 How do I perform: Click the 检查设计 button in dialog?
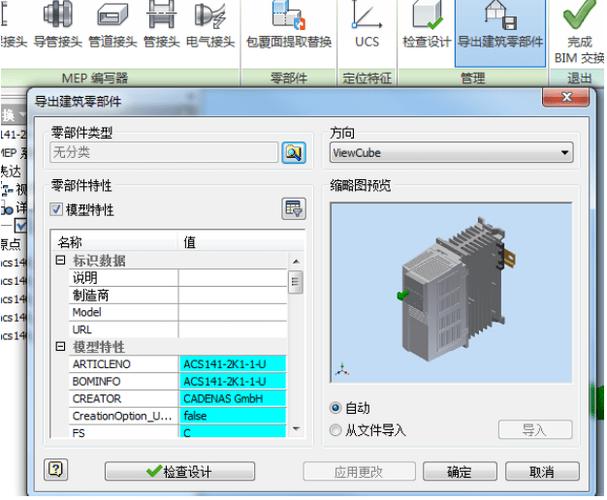point(180,471)
